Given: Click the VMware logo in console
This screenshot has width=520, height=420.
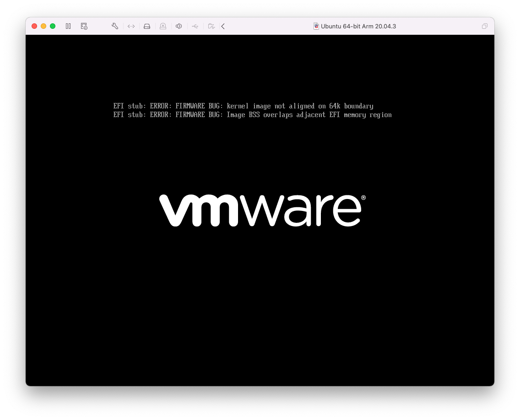Looking at the screenshot, I should click(x=262, y=210).
